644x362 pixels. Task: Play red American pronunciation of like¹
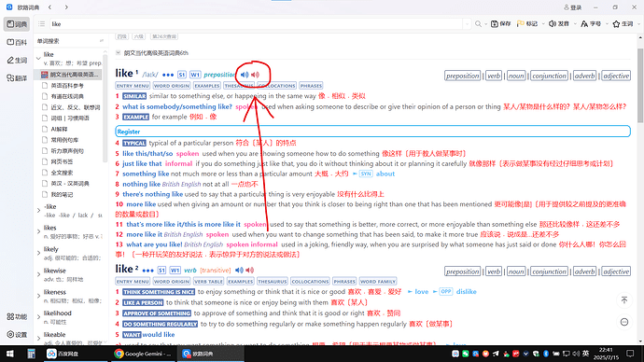(255, 75)
